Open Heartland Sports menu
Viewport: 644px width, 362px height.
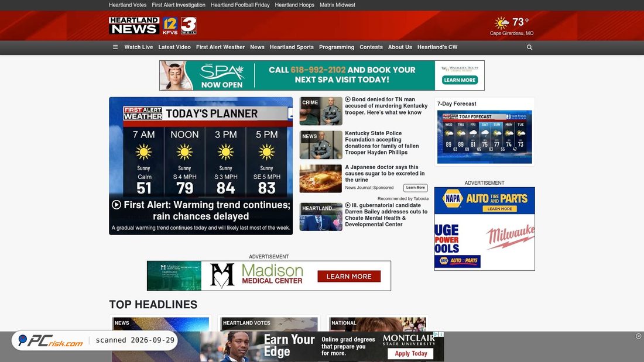292,47
